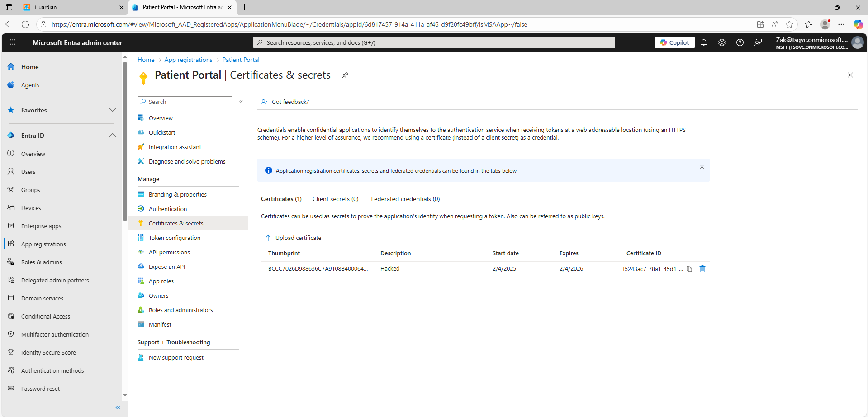868x417 pixels.
Task: Open the portal settings gear icon
Action: (722, 42)
